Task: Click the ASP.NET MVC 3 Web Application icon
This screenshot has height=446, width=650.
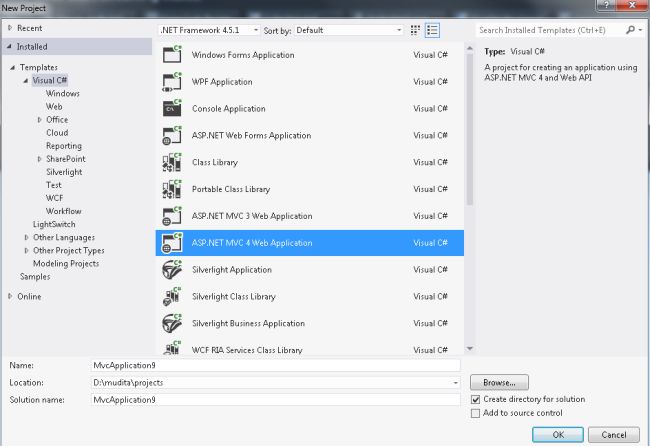Action: click(x=172, y=216)
